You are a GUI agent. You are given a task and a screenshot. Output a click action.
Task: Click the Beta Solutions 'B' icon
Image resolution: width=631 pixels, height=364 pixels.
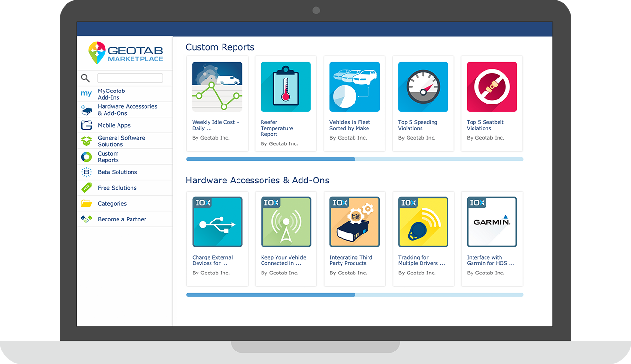point(86,172)
